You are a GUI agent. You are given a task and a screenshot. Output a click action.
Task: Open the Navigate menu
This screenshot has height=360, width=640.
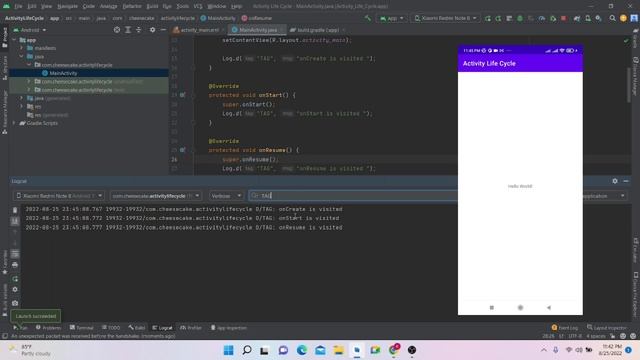67,6
